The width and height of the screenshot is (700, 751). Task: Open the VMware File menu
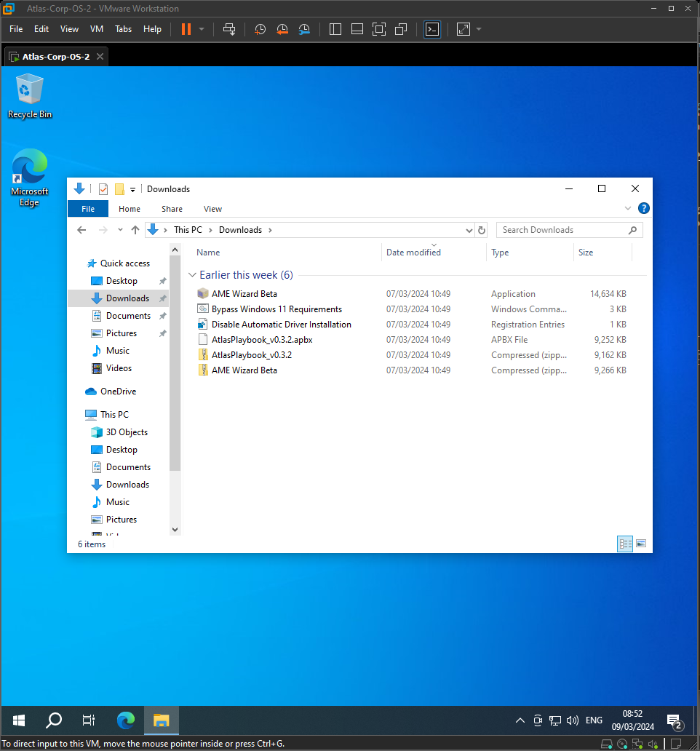(x=16, y=29)
